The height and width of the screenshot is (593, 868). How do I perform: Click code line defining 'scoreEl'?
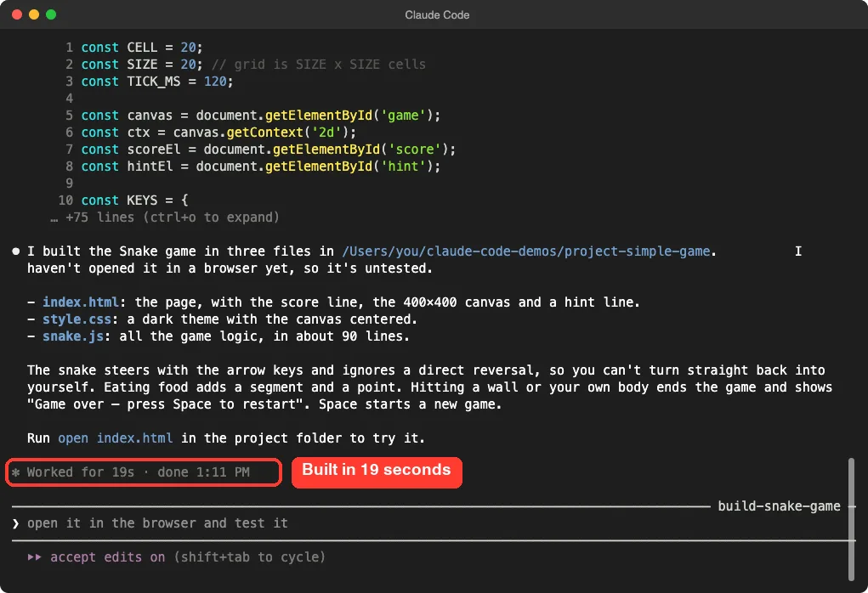(x=269, y=150)
